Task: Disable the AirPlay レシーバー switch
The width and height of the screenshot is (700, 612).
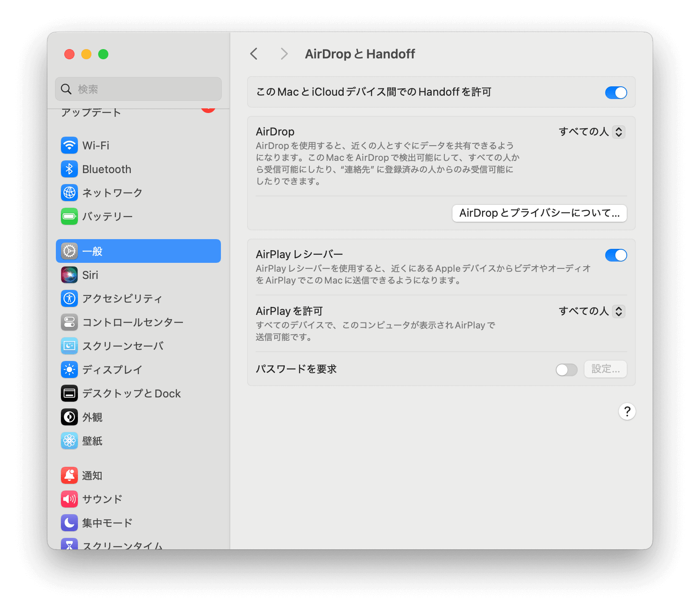Action: coord(616,255)
